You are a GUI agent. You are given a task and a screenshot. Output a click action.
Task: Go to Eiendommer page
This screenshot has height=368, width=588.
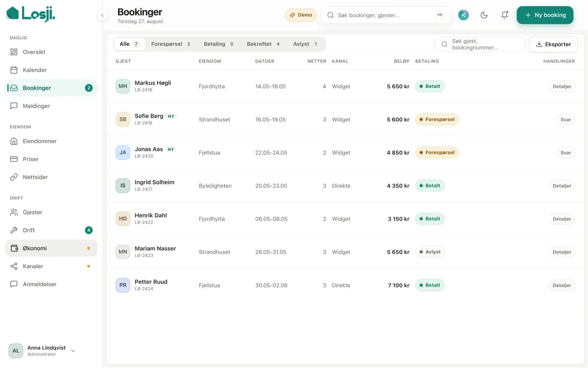point(51,141)
